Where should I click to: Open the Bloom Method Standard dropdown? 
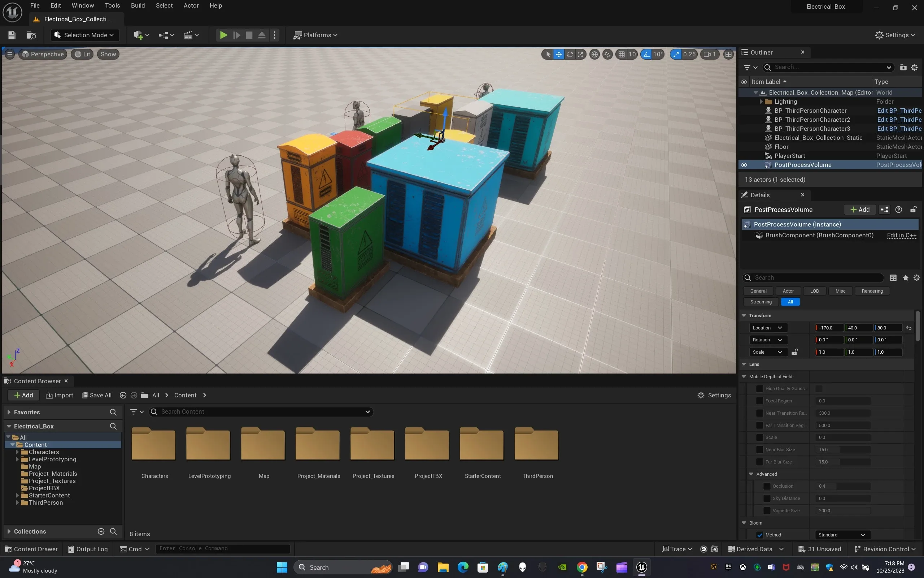pyautogui.click(x=843, y=535)
